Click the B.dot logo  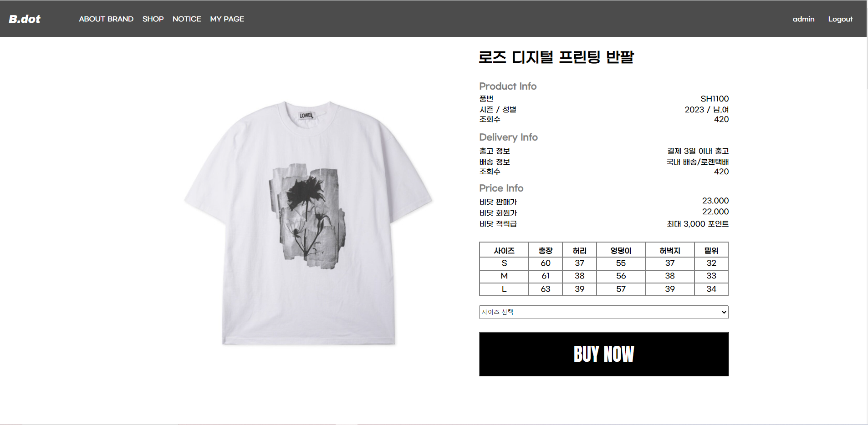coord(25,19)
